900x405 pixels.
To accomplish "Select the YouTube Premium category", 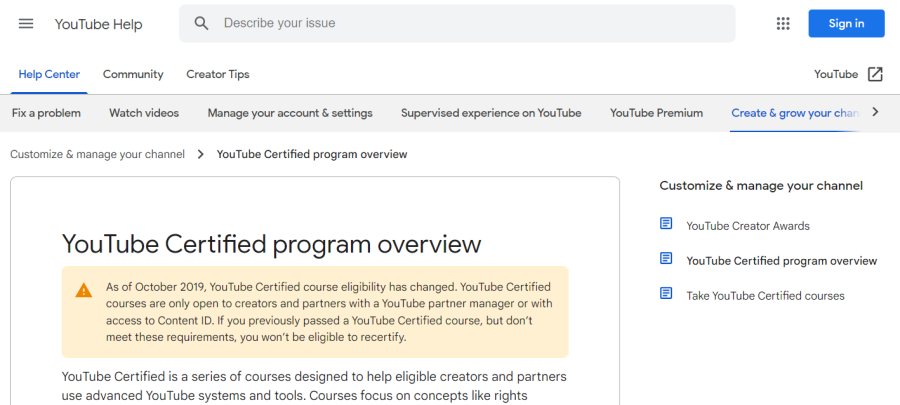I will 657,113.
